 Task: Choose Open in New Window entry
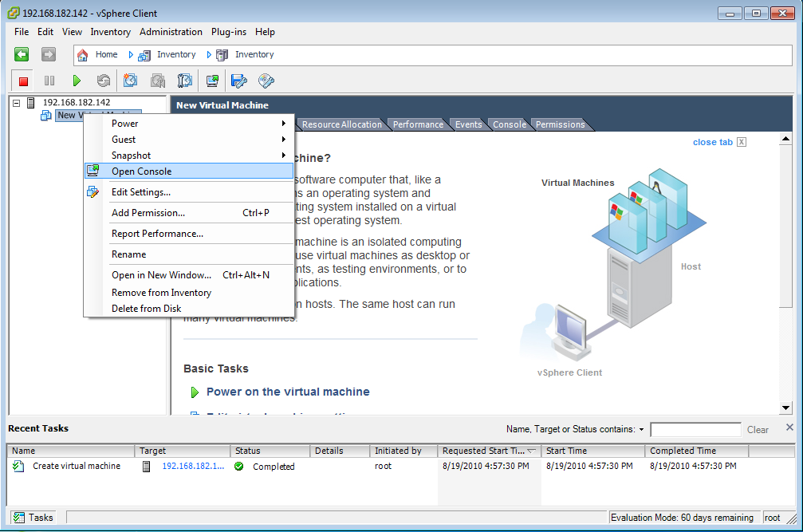189,275
